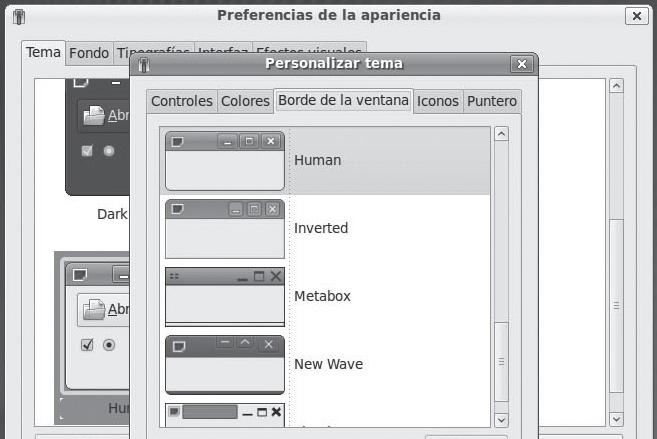The width and height of the screenshot is (657, 439).
Task: Select the Human window border theme
Action: tap(325, 160)
